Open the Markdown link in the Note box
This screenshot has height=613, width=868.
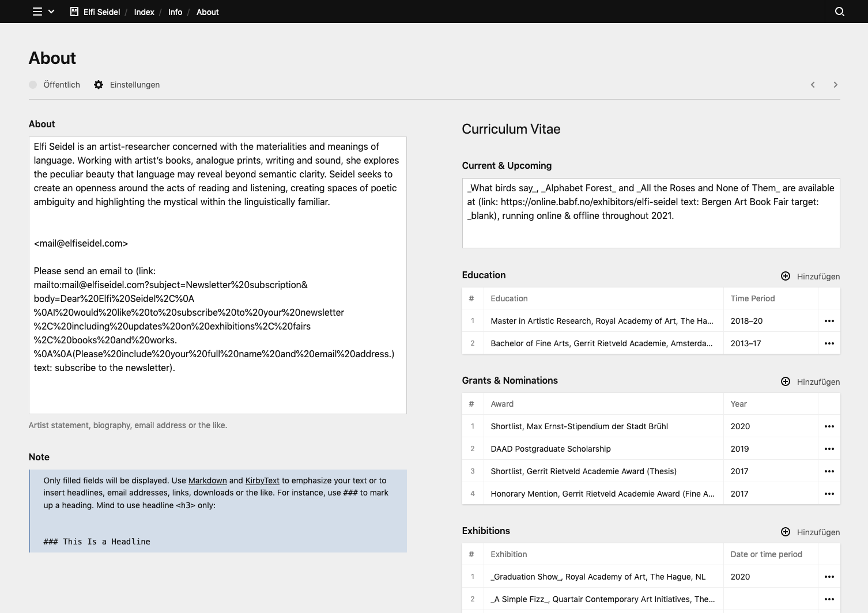pyautogui.click(x=207, y=480)
